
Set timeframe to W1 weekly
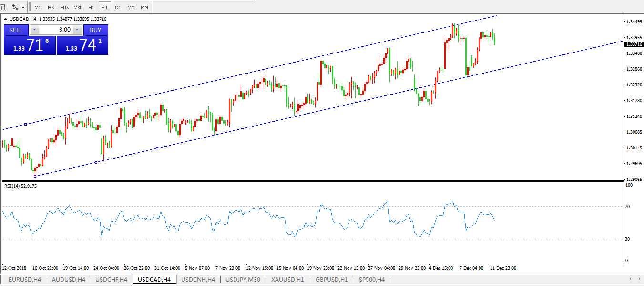tap(131, 7)
